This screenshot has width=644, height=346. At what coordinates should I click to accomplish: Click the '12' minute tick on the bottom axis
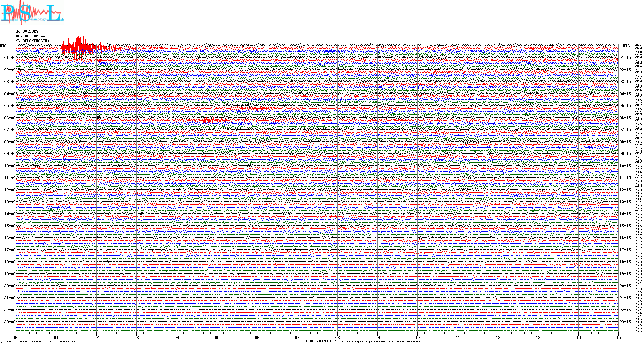(x=498, y=338)
